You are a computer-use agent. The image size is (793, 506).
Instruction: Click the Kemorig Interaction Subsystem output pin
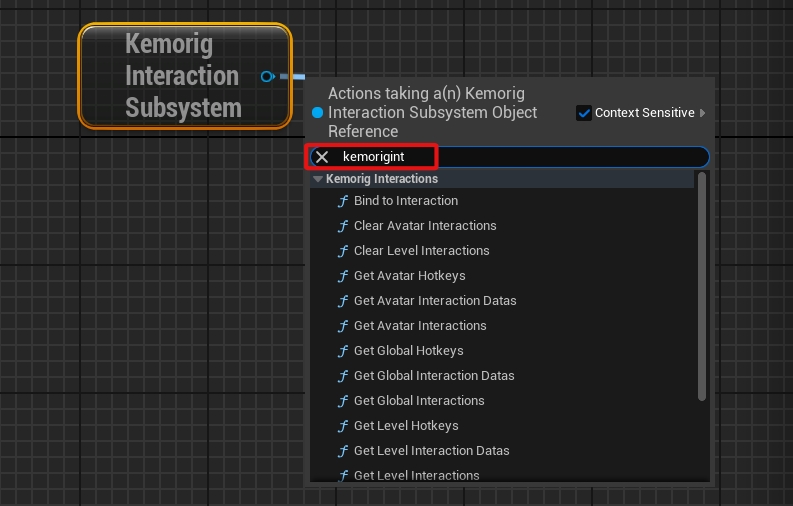tap(266, 76)
